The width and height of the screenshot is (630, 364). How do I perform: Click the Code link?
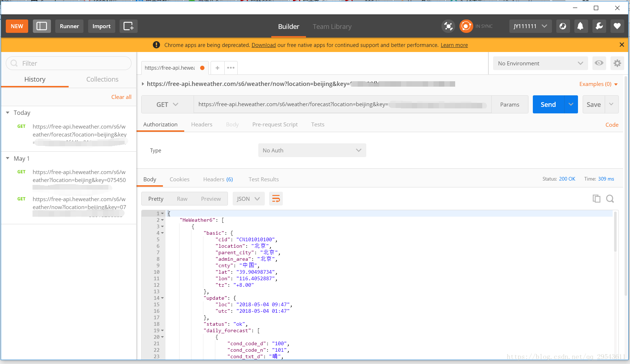[x=612, y=125]
